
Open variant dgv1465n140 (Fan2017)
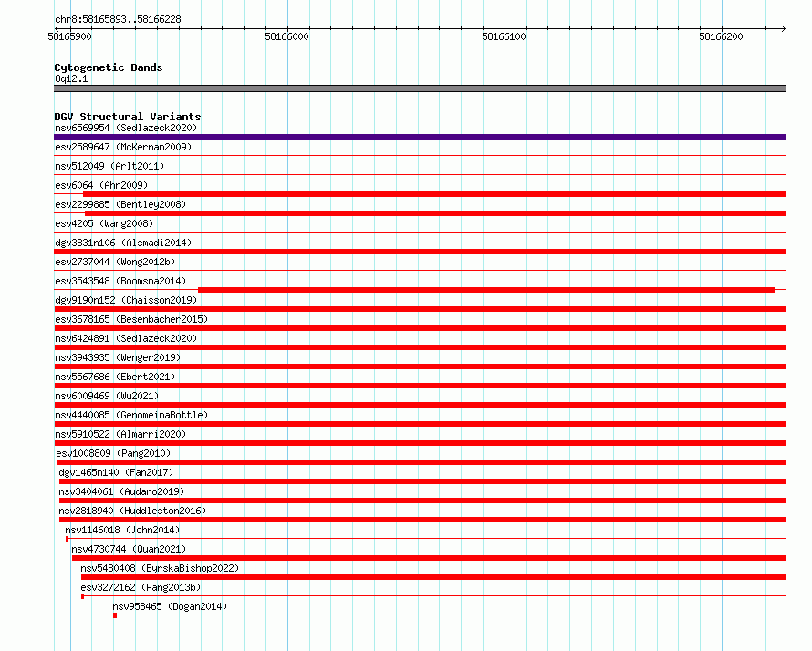(116, 472)
